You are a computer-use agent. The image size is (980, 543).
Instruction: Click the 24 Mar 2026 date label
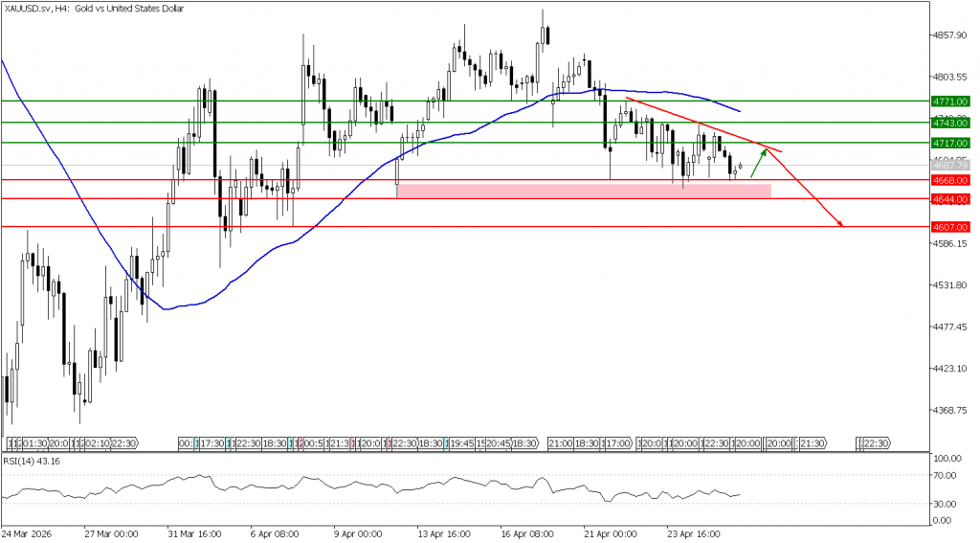[28, 533]
